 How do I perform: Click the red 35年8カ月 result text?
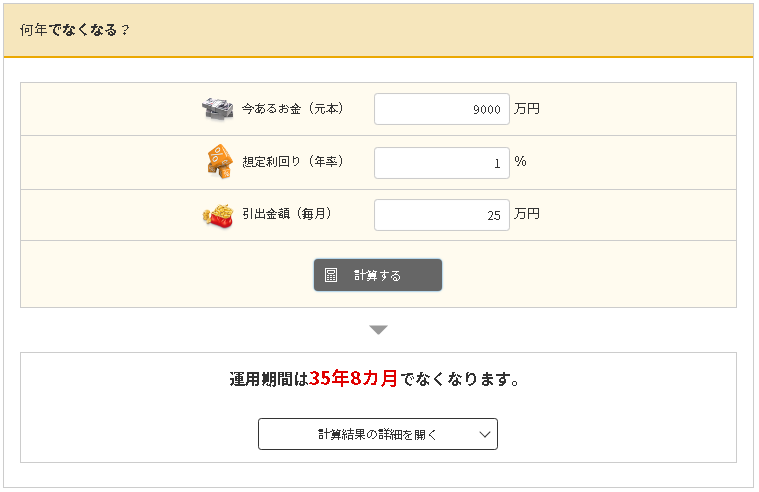[353, 379]
